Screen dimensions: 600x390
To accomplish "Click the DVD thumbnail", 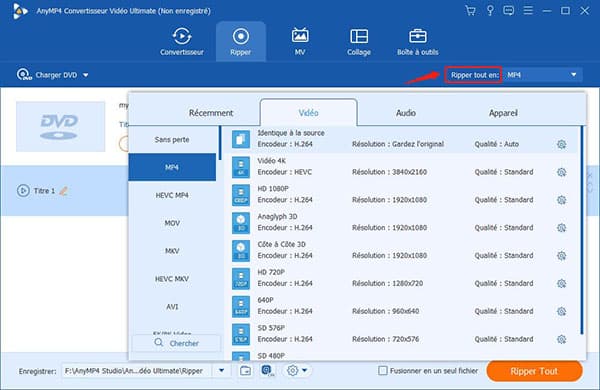I will (x=60, y=127).
